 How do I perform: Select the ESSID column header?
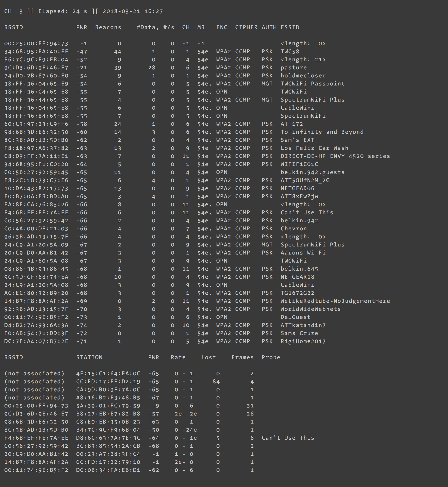tap(290, 27)
